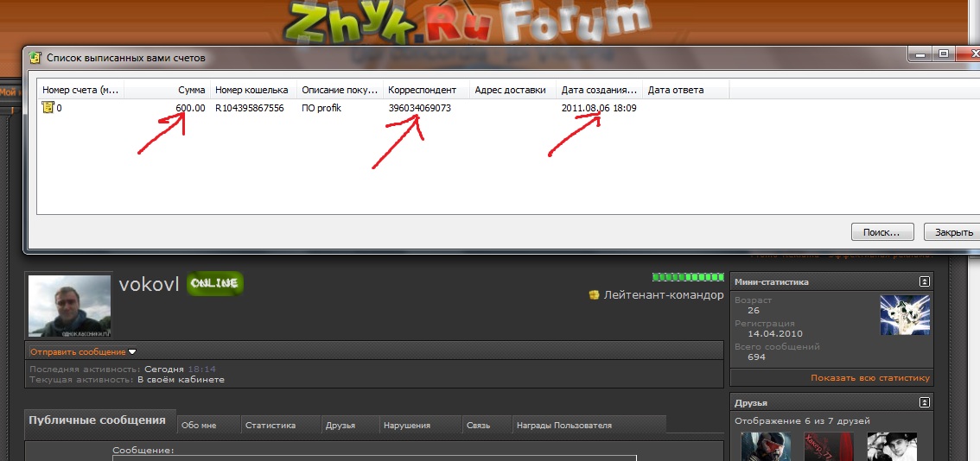Go to Награды Пользователя tab
The width and height of the screenshot is (980, 461).
pos(563,426)
